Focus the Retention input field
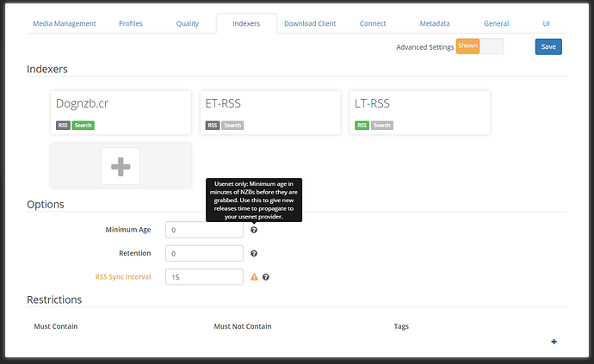594x364 pixels. pyautogui.click(x=204, y=253)
